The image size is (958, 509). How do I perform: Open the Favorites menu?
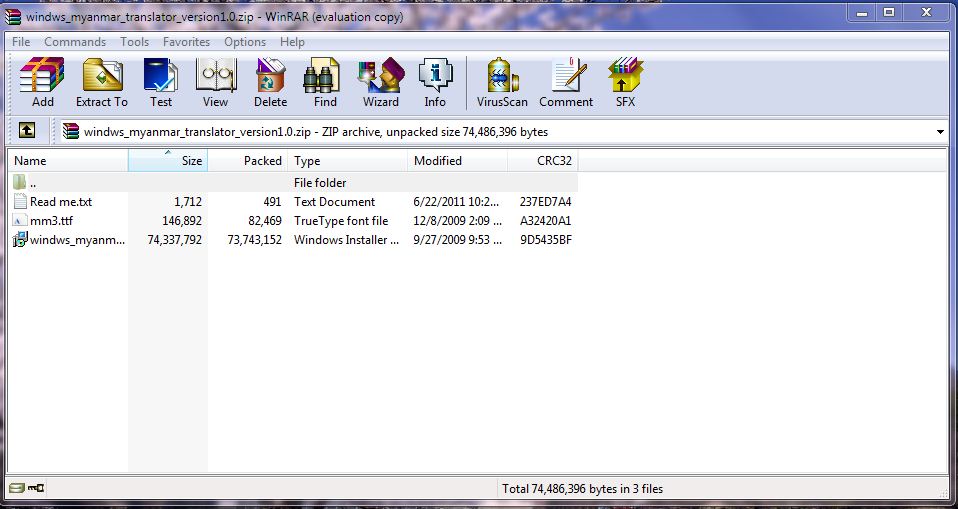tap(186, 42)
